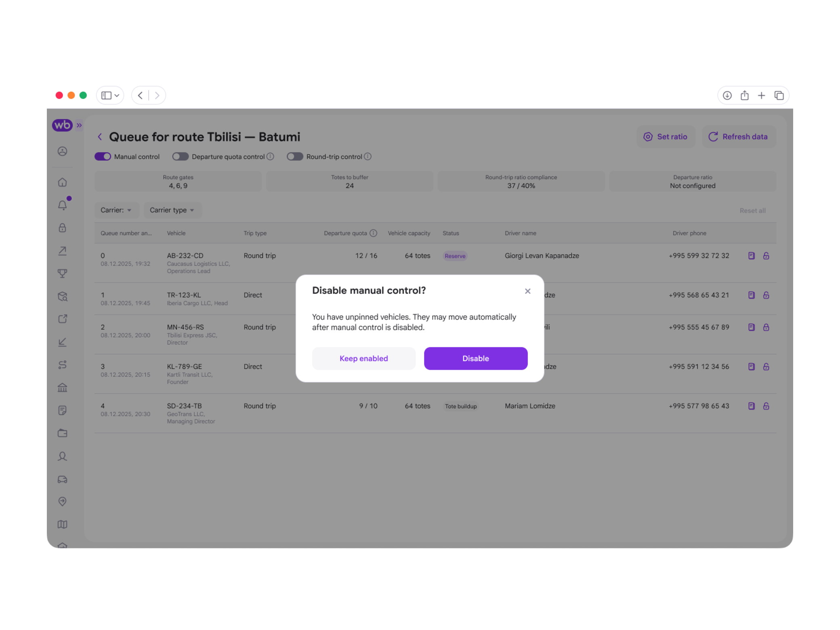Open the home icon in sidebar
Viewport: 840px width, 630px height.
[x=62, y=183]
